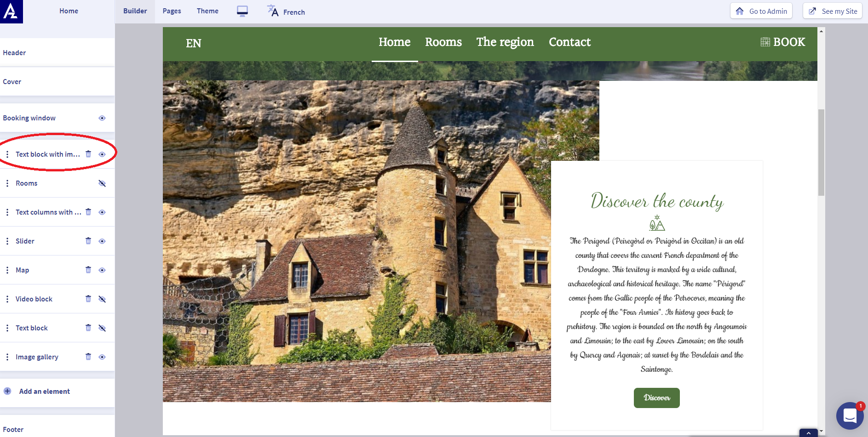Open the Theme tab
This screenshot has height=437, width=868.
click(x=207, y=11)
